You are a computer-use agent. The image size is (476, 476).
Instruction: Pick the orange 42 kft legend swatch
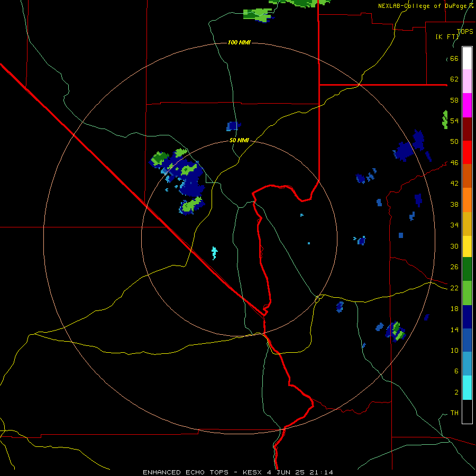click(x=467, y=200)
